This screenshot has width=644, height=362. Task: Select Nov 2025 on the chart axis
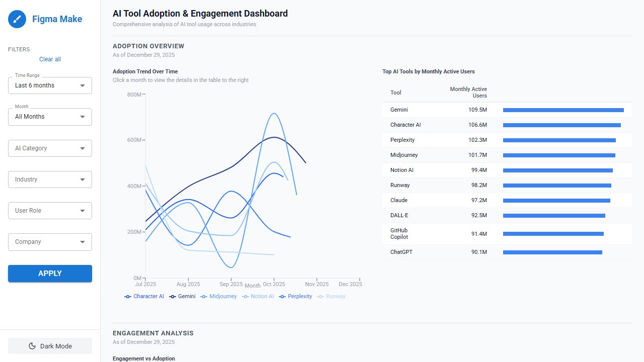(x=317, y=285)
